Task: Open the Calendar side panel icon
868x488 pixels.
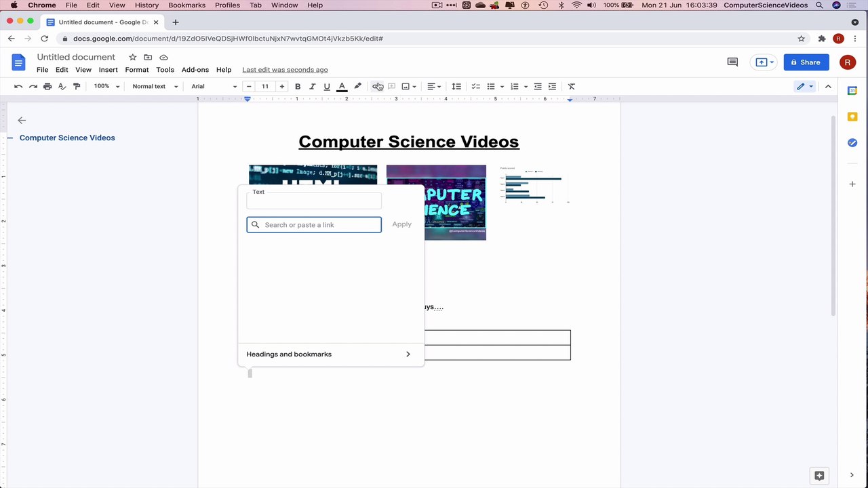Action: pos(852,90)
